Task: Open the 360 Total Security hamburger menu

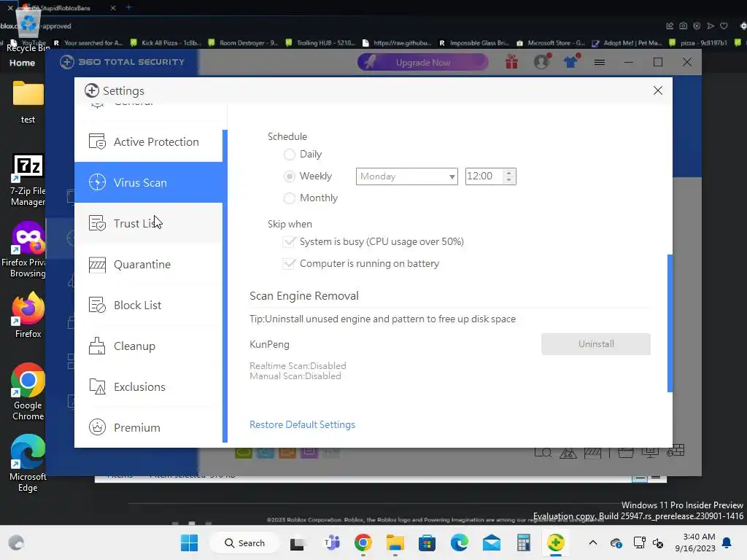Action: pos(600,63)
